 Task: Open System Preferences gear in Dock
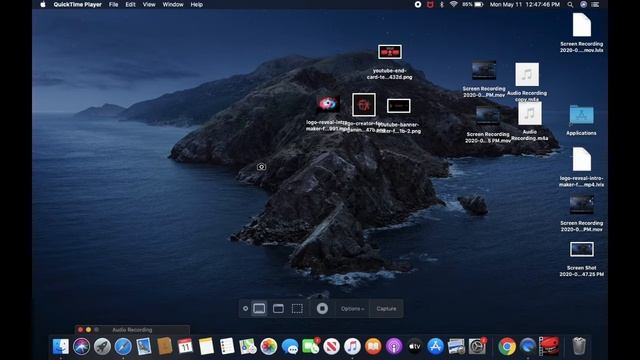(x=477, y=347)
